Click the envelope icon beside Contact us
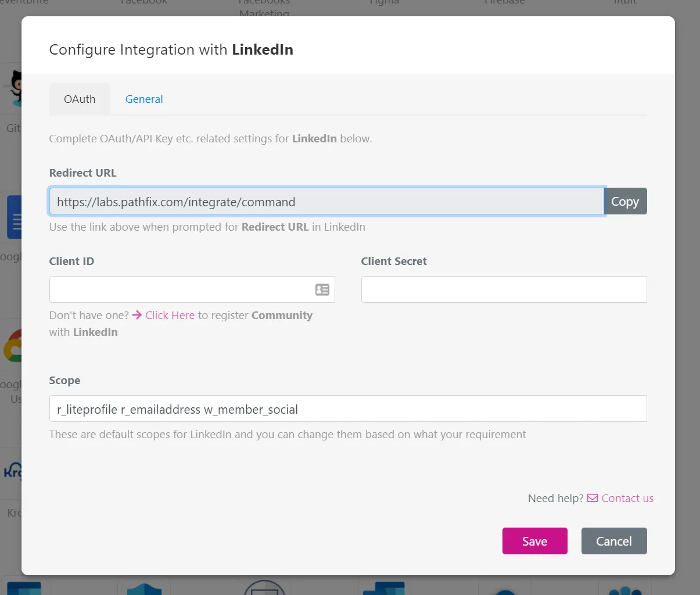The image size is (700, 595). [x=593, y=498]
